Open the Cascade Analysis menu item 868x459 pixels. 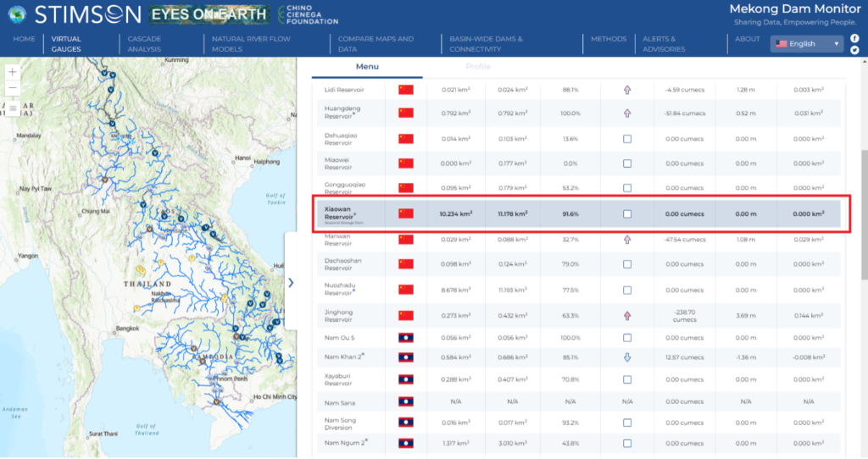(x=144, y=44)
